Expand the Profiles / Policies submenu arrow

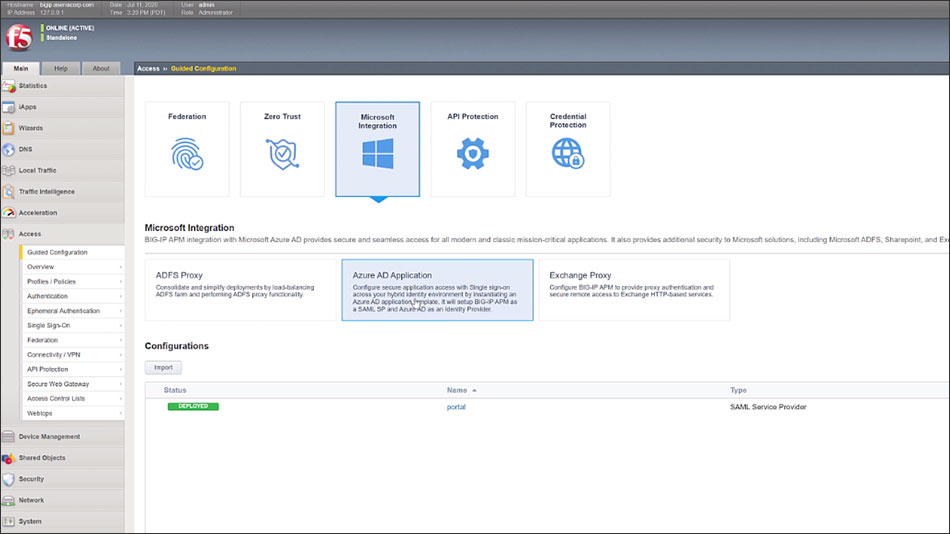(121, 282)
